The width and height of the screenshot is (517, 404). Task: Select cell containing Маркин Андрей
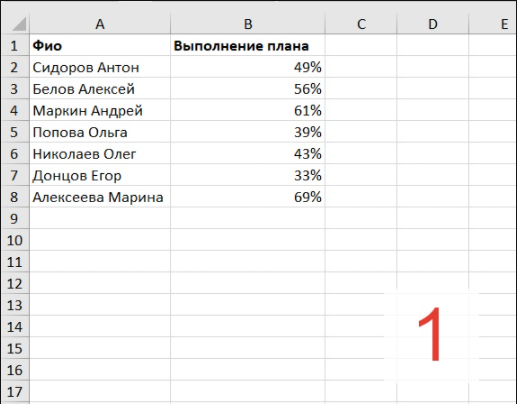click(100, 110)
